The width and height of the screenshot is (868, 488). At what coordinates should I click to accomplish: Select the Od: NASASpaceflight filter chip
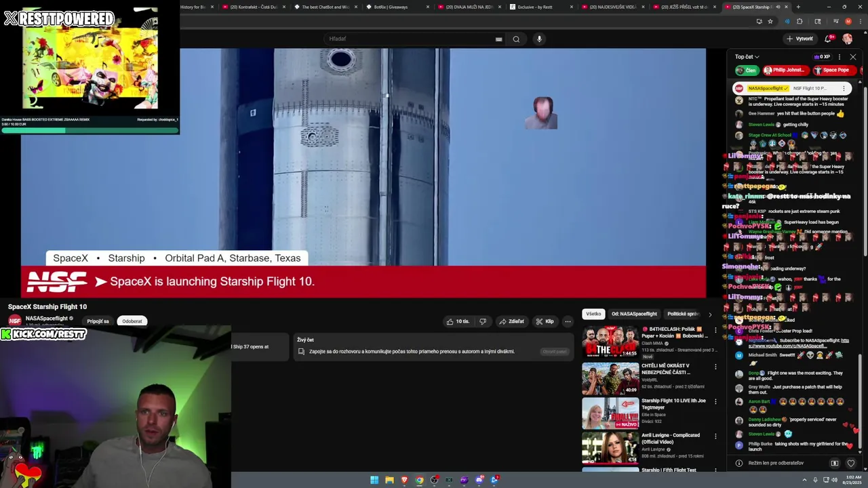point(634,314)
